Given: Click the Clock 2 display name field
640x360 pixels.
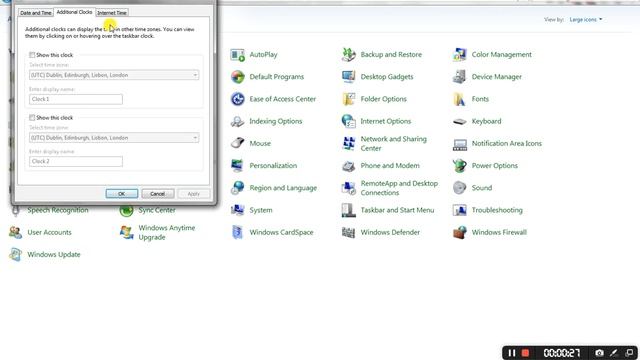Looking at the screenshot, I should point(76,162).
